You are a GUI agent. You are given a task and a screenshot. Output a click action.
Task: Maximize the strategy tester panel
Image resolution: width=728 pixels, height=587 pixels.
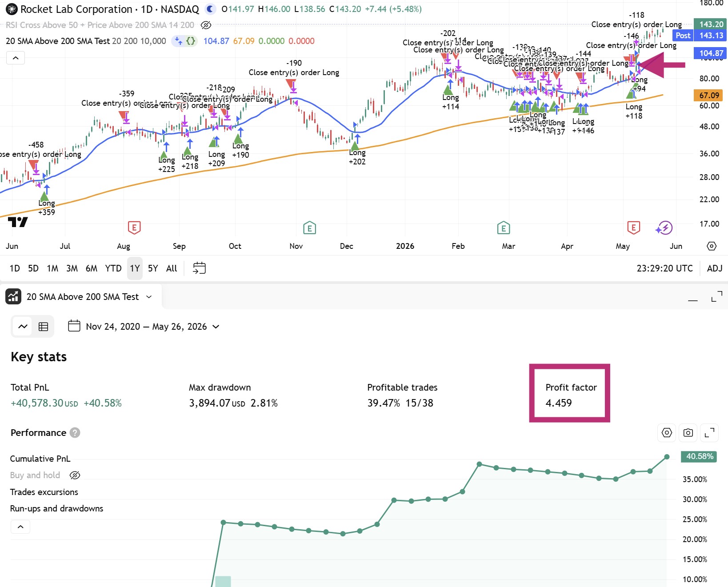pyautogui.click(x=716, y=296)
